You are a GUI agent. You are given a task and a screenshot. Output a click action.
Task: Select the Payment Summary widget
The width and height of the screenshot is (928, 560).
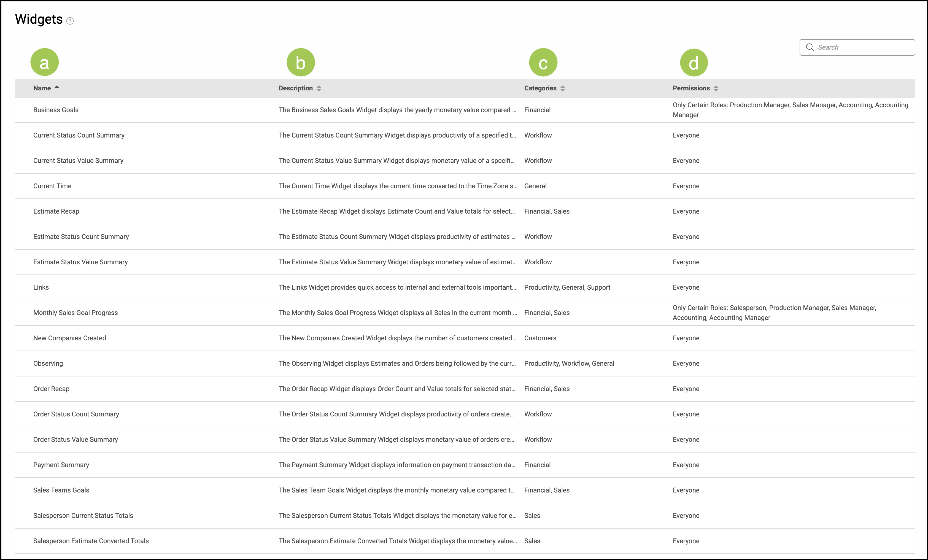click(61, 465)
